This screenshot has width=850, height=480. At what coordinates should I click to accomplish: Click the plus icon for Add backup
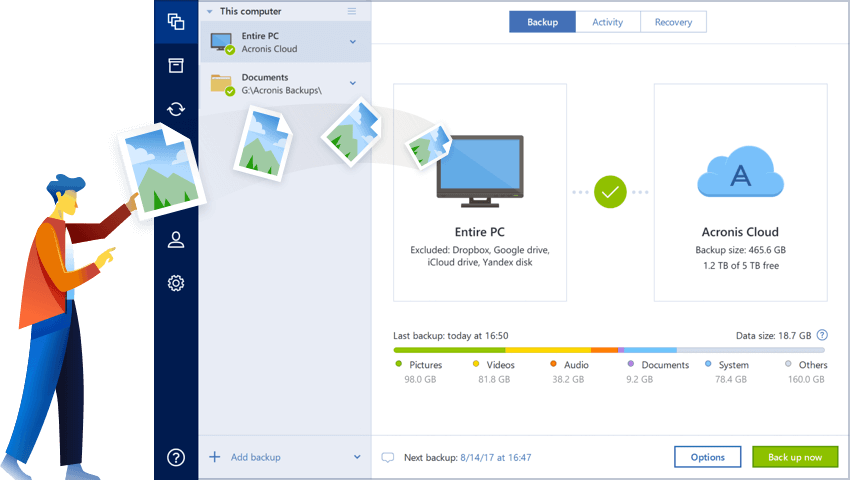pyautogui.click(x=215, y=457)
